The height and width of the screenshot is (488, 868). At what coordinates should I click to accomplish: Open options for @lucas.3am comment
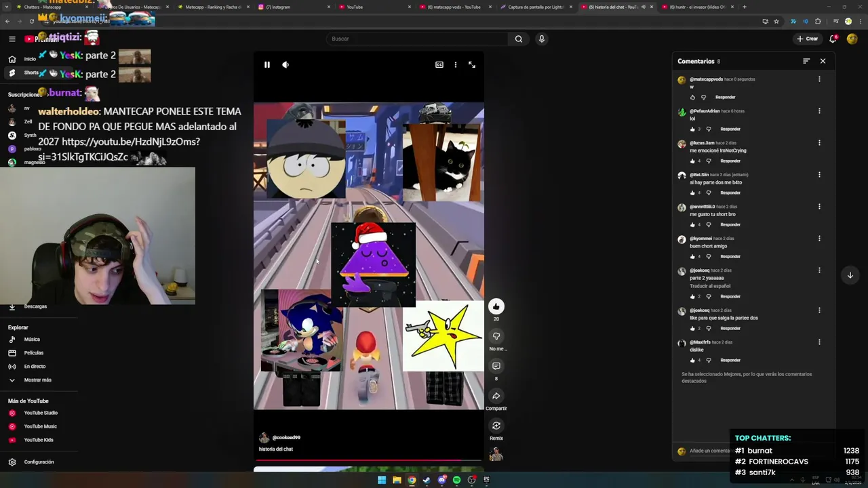819,143
